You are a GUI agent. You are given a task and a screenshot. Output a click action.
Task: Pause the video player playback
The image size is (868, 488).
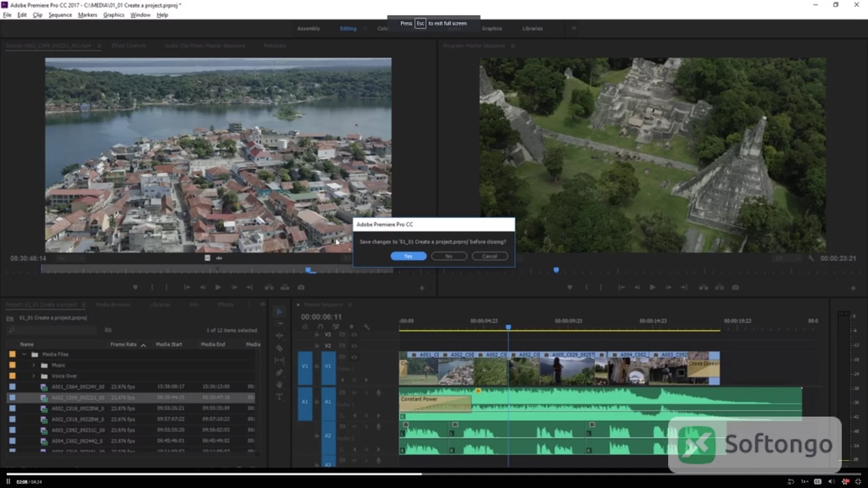pyautogui.click(x=8, y=482)
